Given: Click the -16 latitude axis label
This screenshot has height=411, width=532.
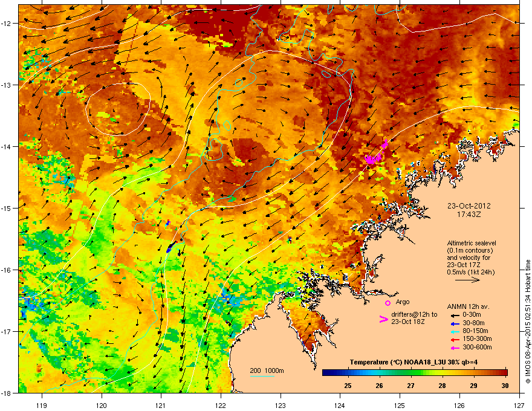Looking at the screenshot, I should point(7,270).
